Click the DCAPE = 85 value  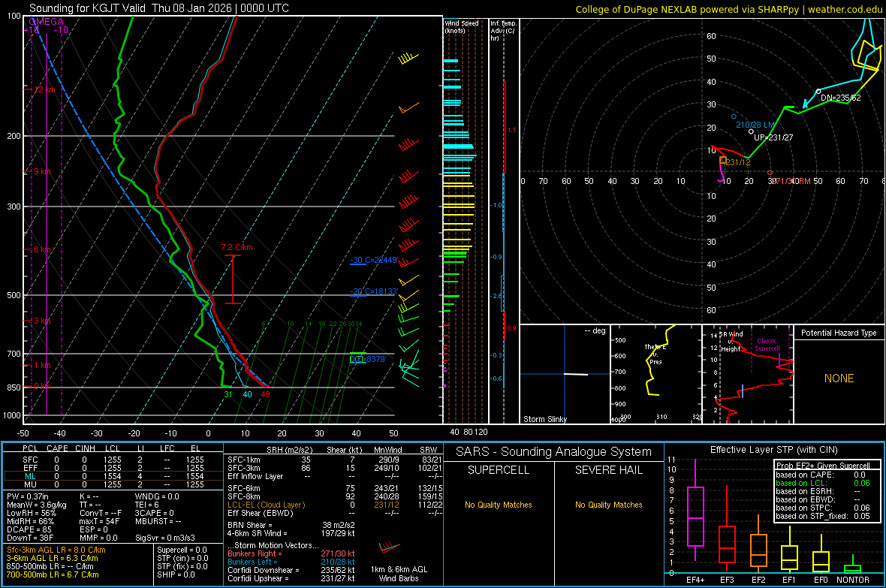click(29, 529)
